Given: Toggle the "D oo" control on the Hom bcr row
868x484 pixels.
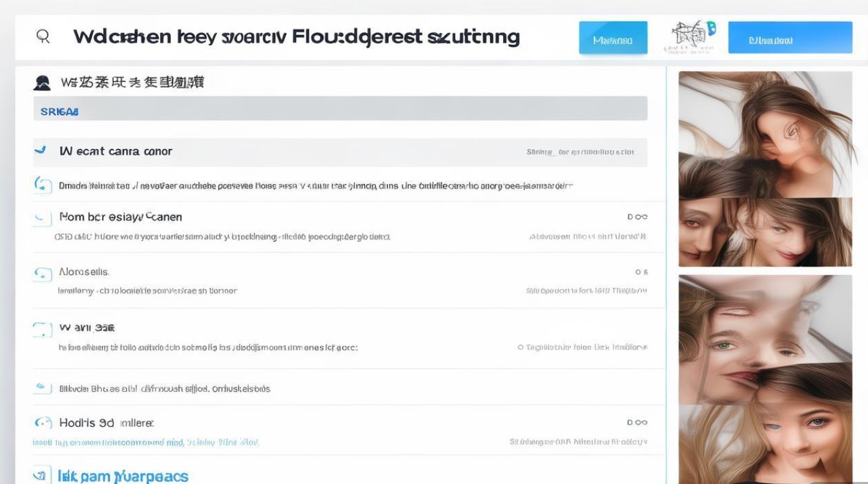Looking at the screenshot, I should pos(637,217).
